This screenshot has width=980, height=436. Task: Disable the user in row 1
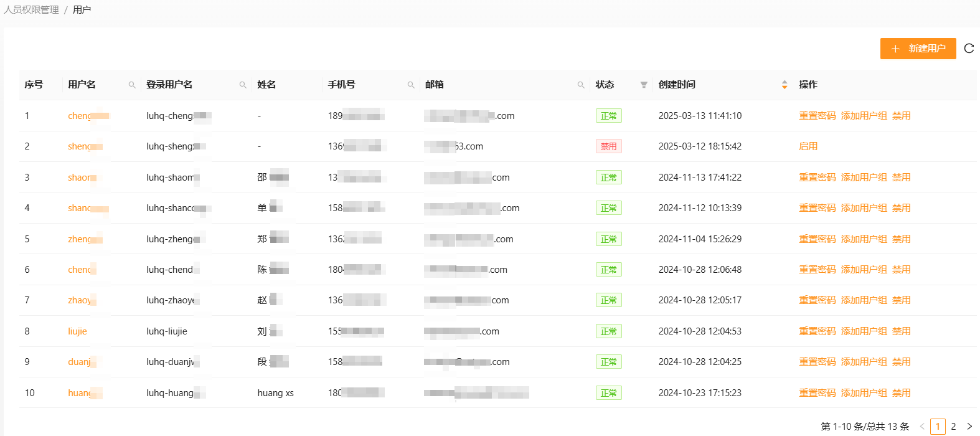(901, 116)
